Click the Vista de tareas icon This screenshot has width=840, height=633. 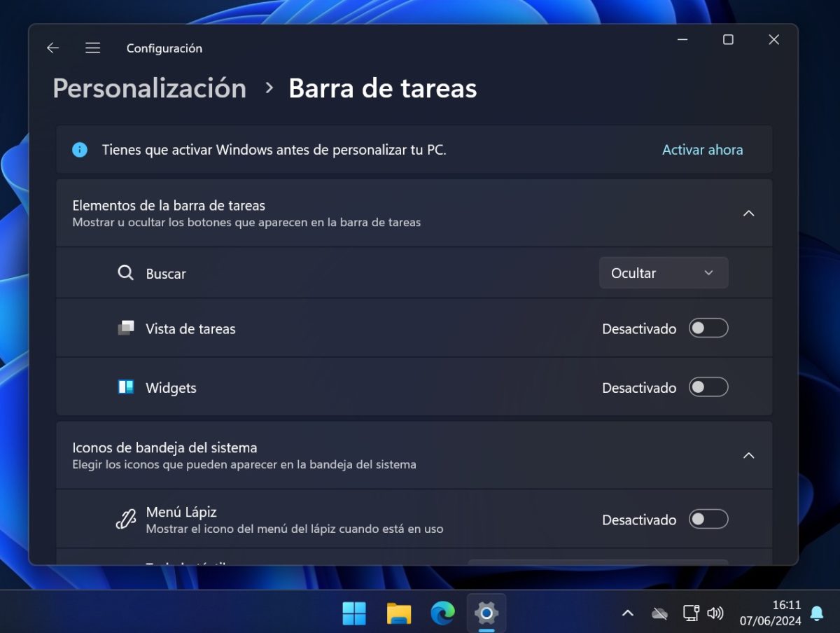click(x=126, y=328)
